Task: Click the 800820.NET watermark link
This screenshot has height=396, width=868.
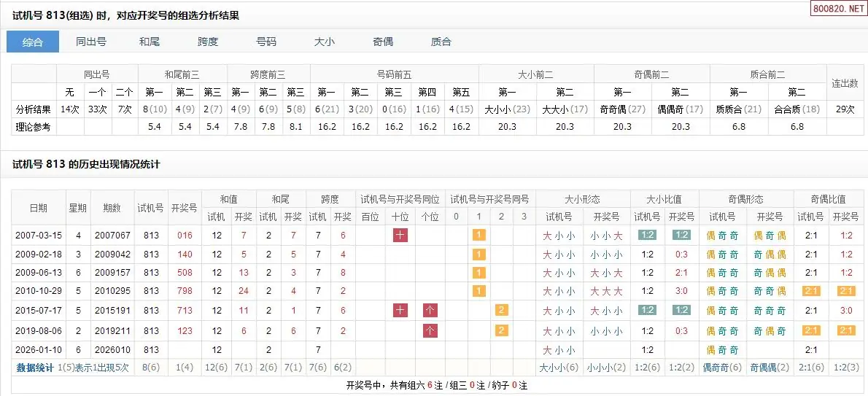Action: [837, 9]
